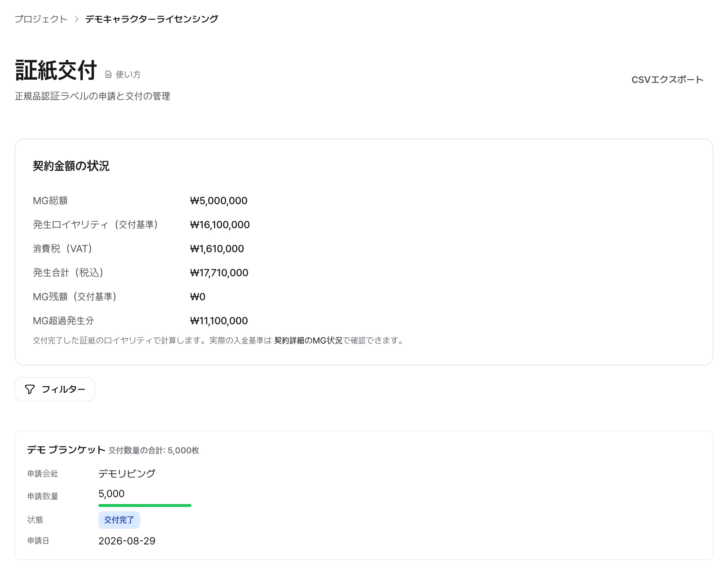Open the 契約詳細のMG状況 link

308,340
